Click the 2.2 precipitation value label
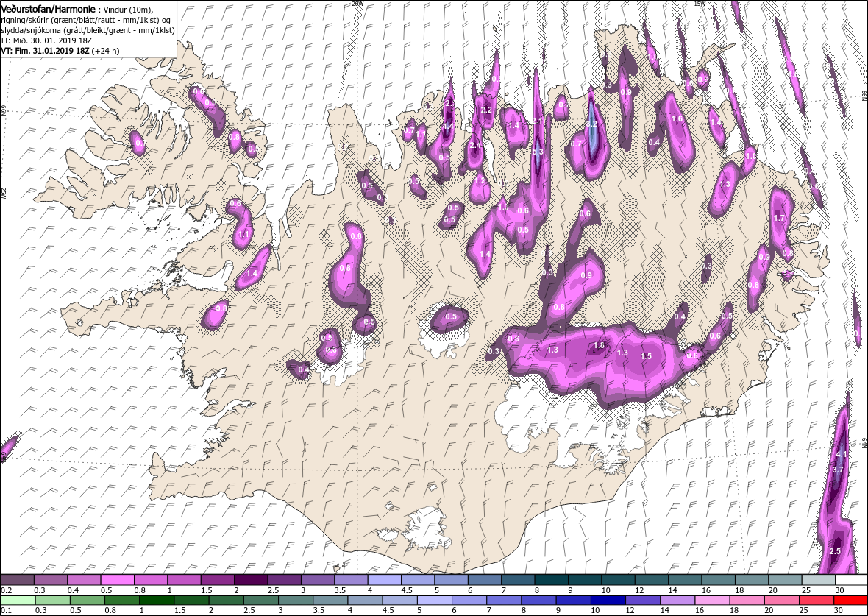This screenshot has width=868, height=616. pos(486,110)
